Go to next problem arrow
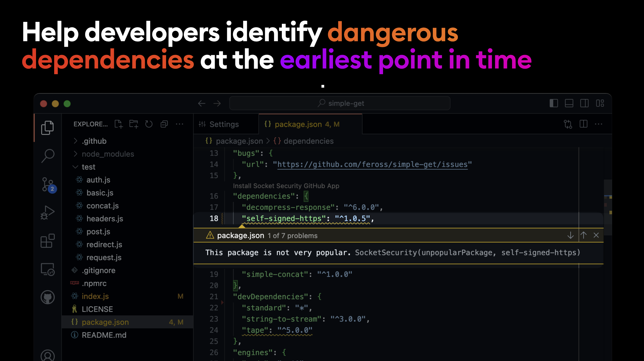644x361 pixels. click(571, 235)
